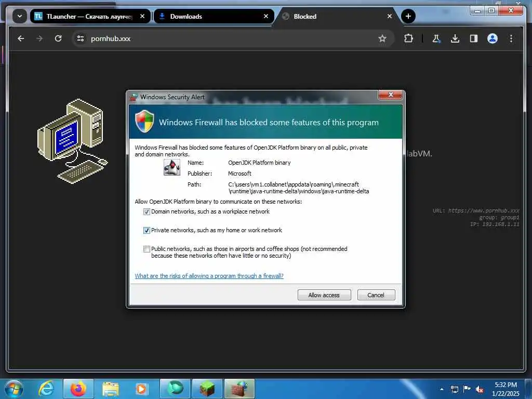
Task: Close the Downloads tab
Action: (266, 16)
